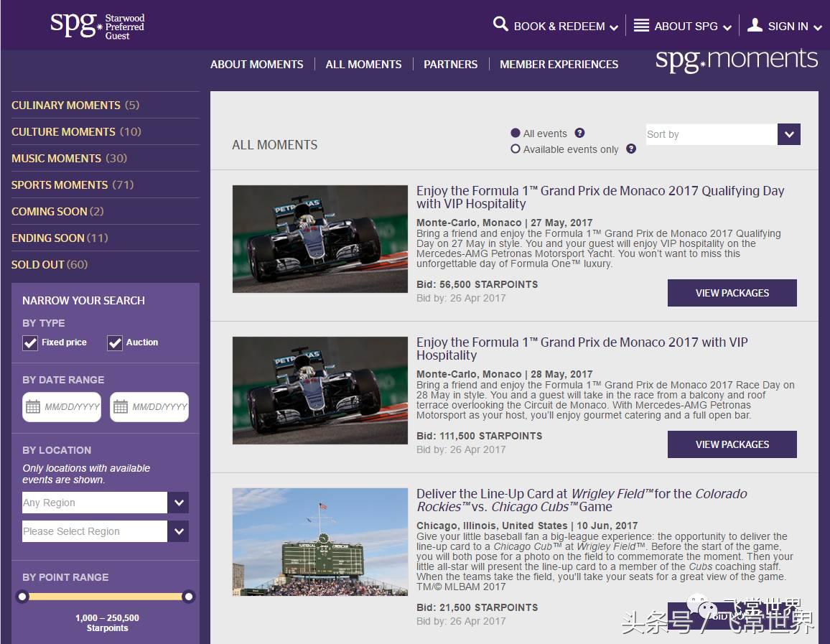Viewport: 830px width, 644px height.
Task: Open Wrigley Field scoreboard thumbnail
Action: 320,542
